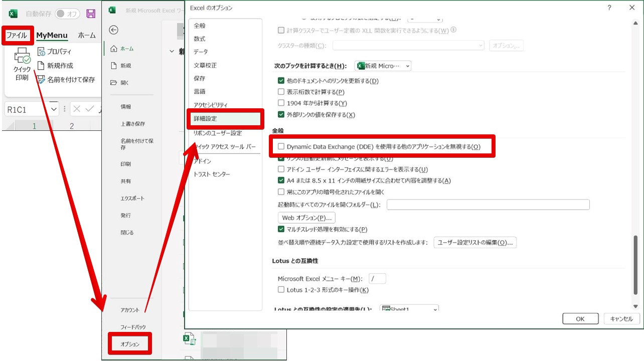Click Share (共有) in backstage menu
This screenshot has width=644, height=361.
126,181
